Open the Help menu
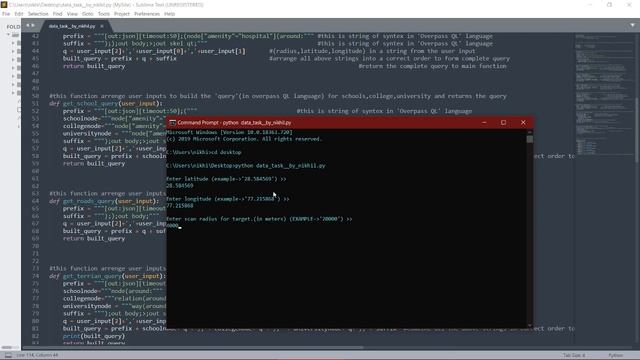The height and width of the screenshot is (360, 640). click(x=169, y=14)
